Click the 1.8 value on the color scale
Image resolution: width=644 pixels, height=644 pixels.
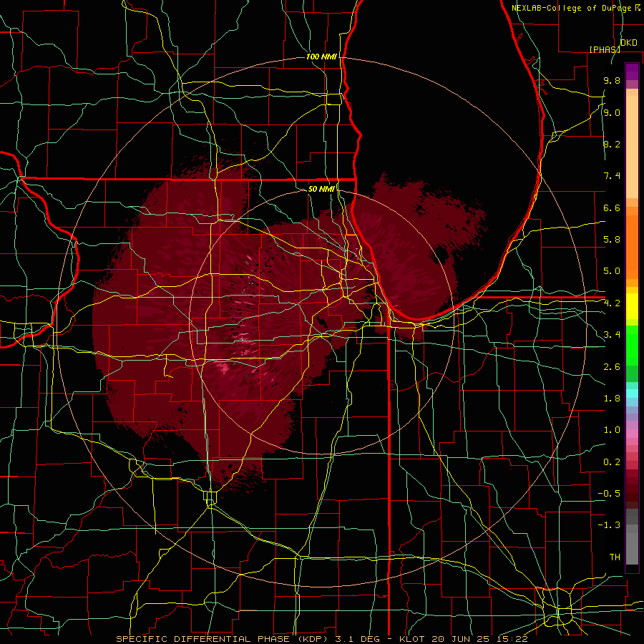click(612, 399)
